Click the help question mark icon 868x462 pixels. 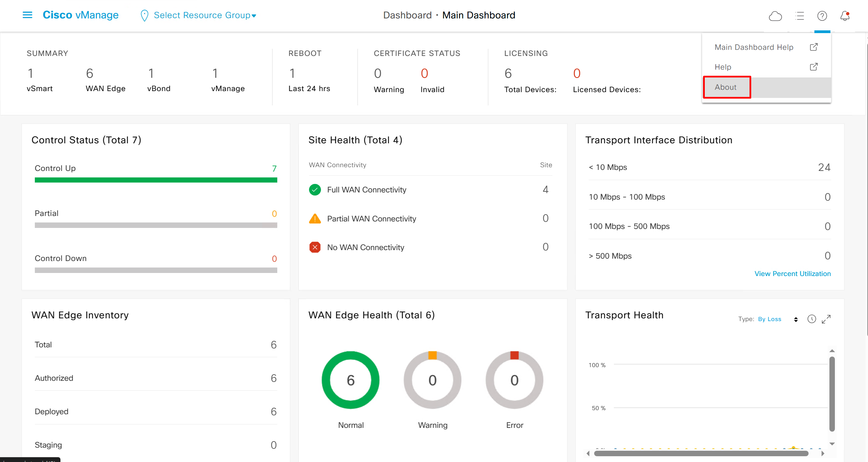[822, 16]
